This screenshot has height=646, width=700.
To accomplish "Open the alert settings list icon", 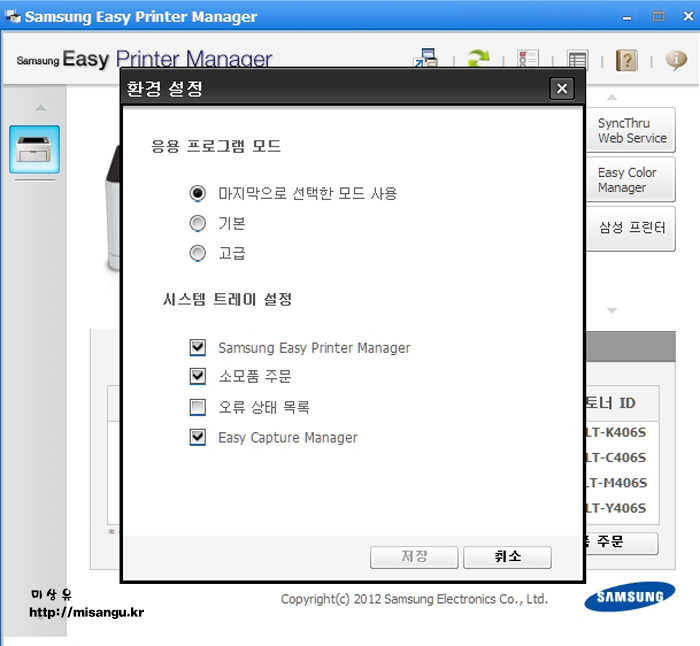I will click(528, 58).
